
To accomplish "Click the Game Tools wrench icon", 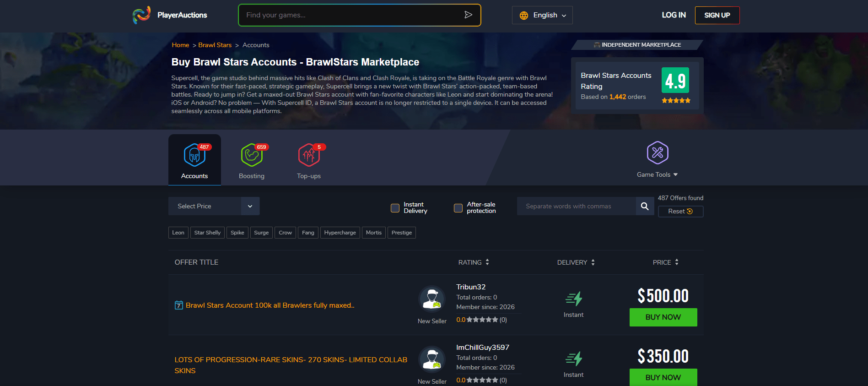I will pos(657,153).
